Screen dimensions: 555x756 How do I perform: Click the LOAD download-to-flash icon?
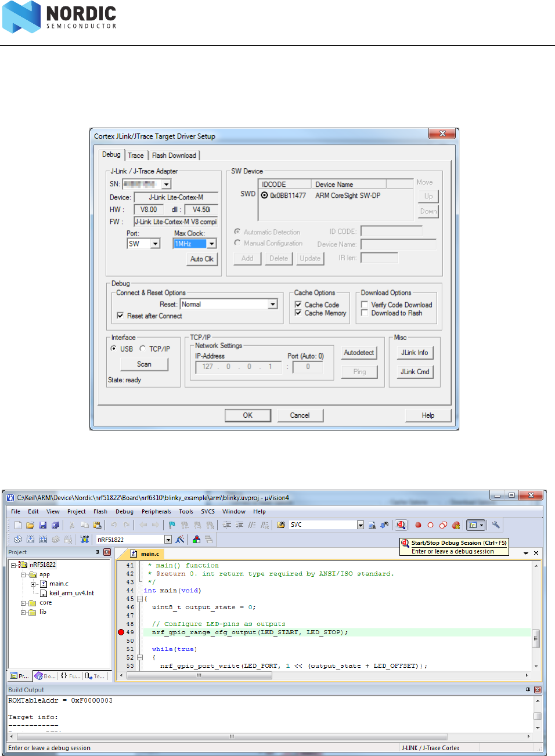tap(85, 540)
